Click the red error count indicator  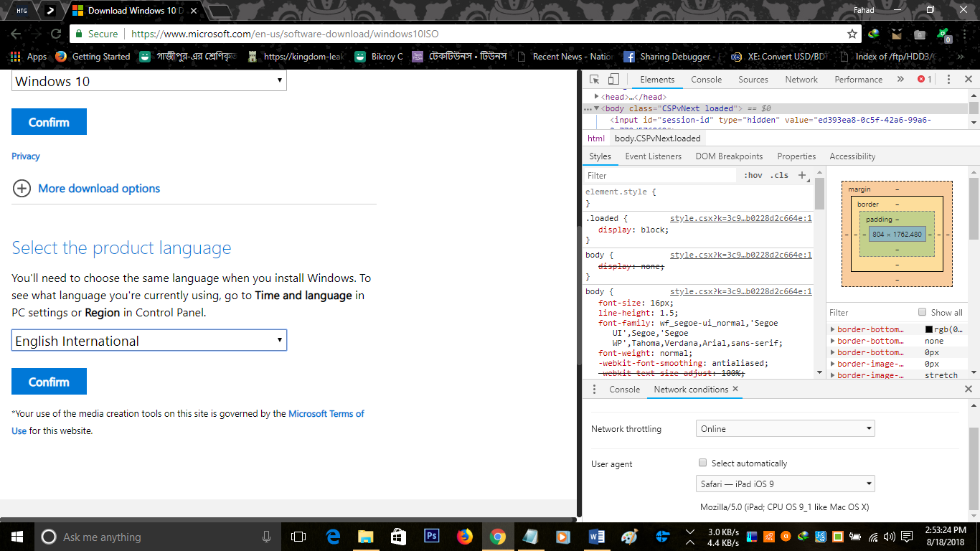[x=925, y=80]
